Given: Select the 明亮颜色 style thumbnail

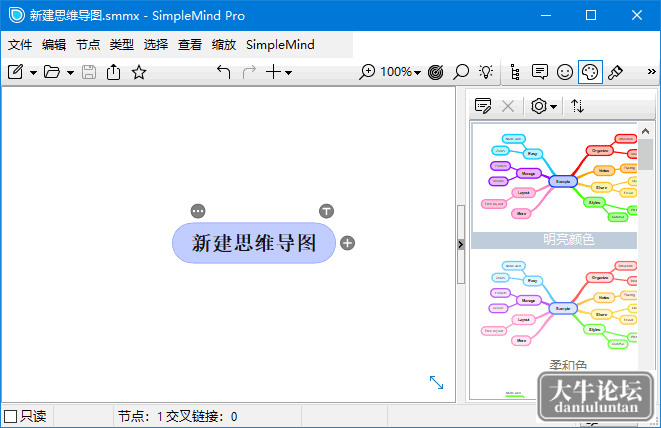Looking at the screenshot, I should click(x=554, y=186).
